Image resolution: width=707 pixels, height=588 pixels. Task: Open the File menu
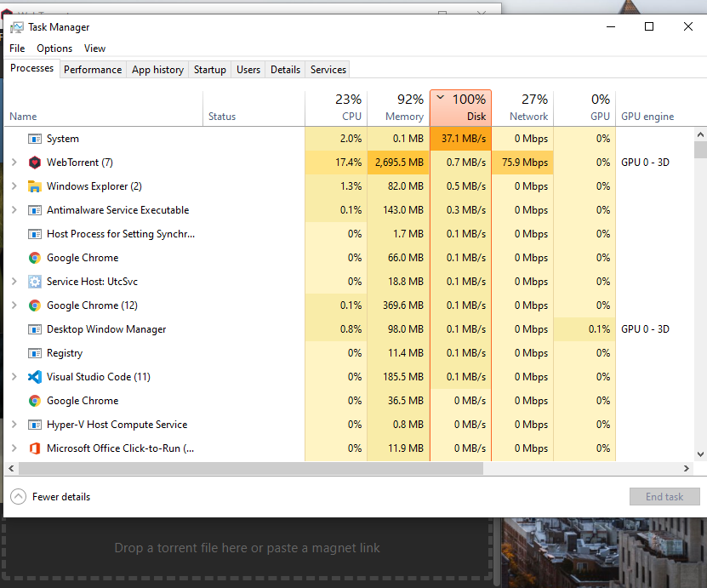(17, 49)
